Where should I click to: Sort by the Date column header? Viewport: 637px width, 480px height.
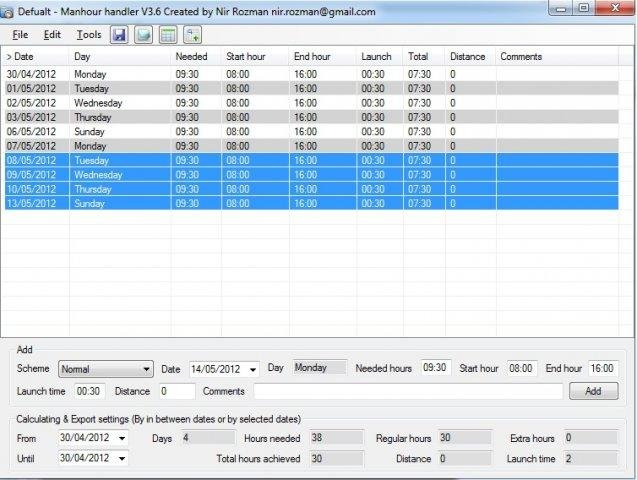click(36, 56)
